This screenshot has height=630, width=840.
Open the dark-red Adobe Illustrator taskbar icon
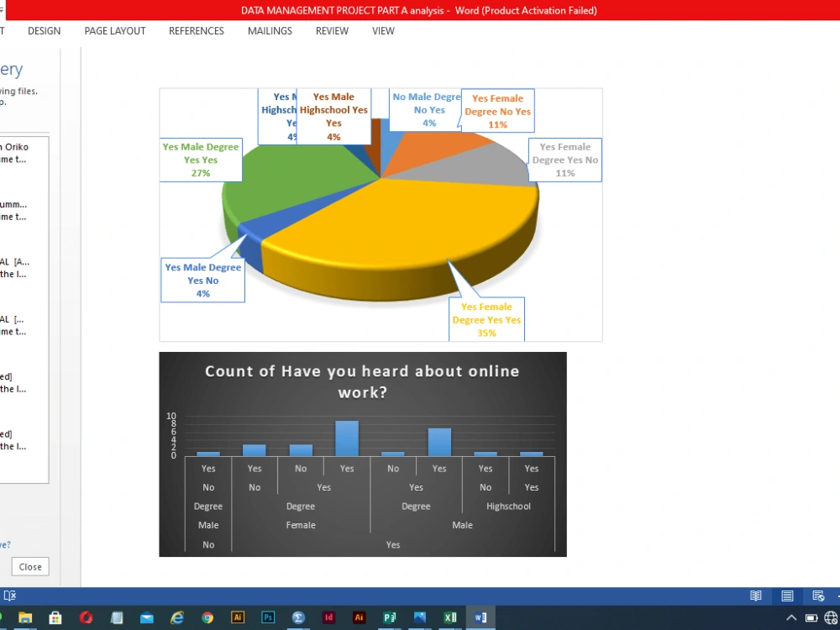359,617
